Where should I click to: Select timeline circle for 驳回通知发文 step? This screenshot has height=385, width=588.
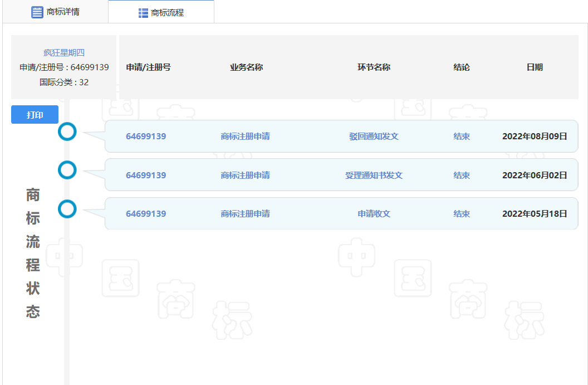[x=67, y=131]
